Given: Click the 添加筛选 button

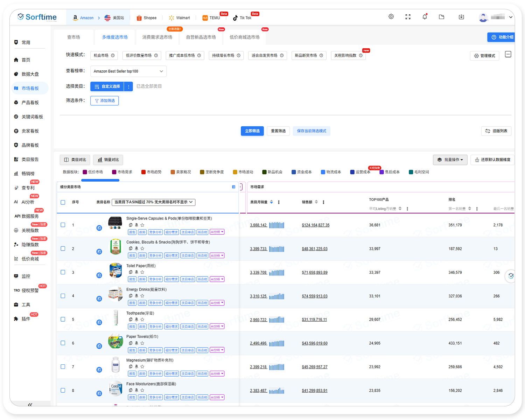Looking at the screenshot, I should pyautogui.click(x=105, y=101).
